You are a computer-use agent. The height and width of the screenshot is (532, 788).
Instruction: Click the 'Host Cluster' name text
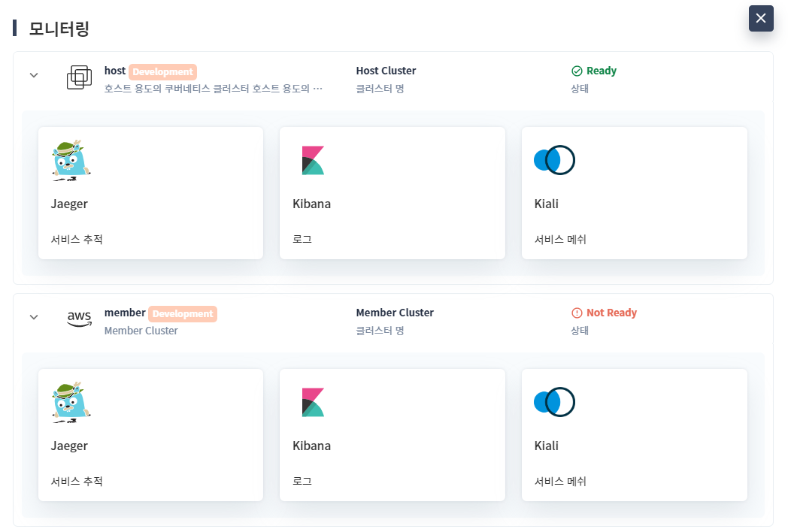pyautogui.click(x=386, y=71)
